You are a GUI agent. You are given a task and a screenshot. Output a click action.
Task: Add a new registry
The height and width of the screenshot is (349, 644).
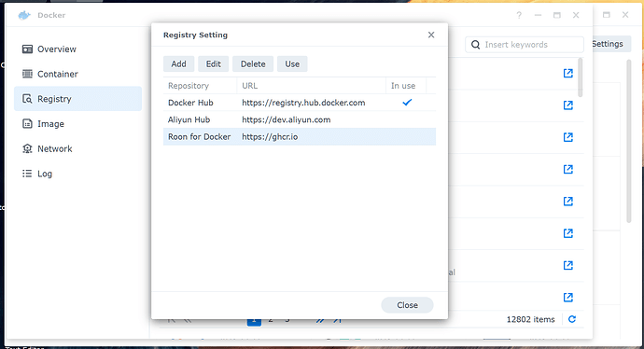click(178, 64)
